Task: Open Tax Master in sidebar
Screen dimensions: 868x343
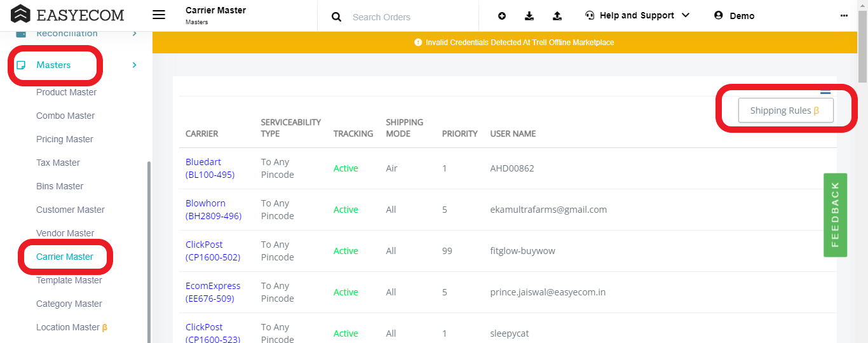Action: pos(58,163)
